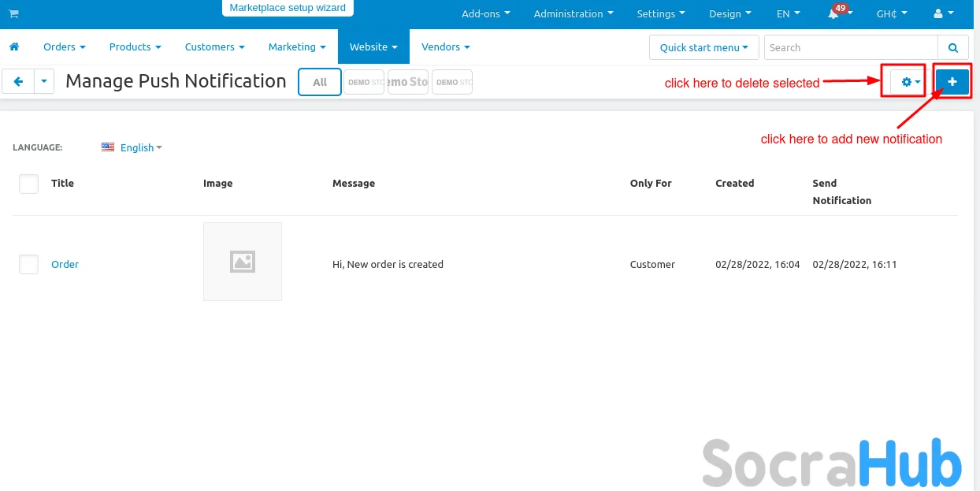This screenshot has height=491, width=980.
Task: Open the gear actions menu
Action: [x=910, y=81]
